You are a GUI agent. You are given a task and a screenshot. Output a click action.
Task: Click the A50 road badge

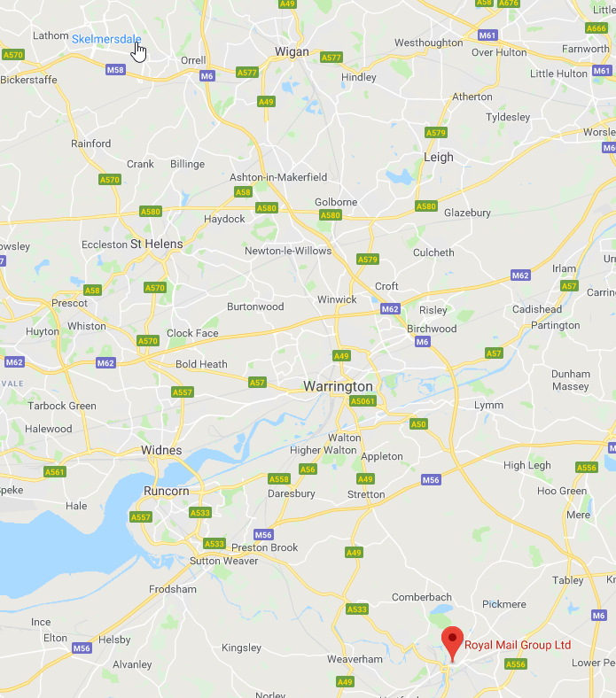tap(418, 424)
